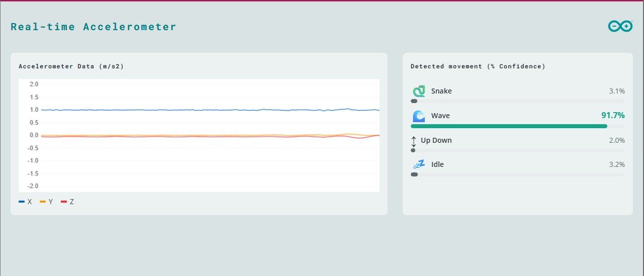This screenshot has height=276, width=644.
Task: Click the 2.0 y-axis label
Action: click(x=34, y=84)
